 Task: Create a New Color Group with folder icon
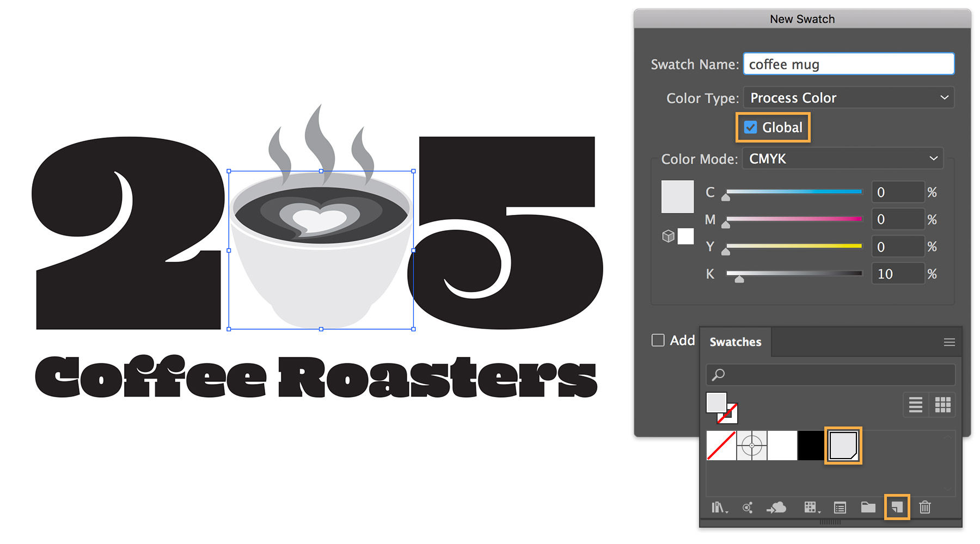click(869, 508)
